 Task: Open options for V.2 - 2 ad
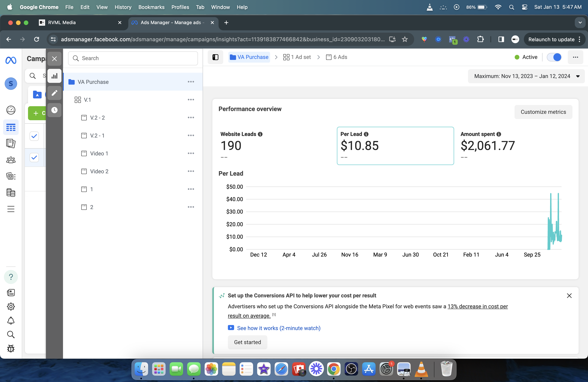point(191,117)
